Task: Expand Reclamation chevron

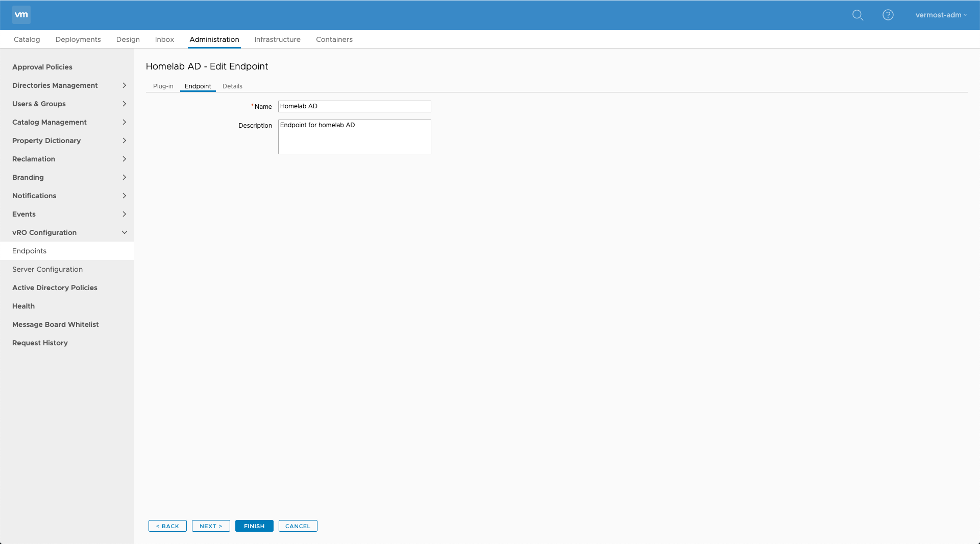Action: pyautogui.click(x=124, y=159)
